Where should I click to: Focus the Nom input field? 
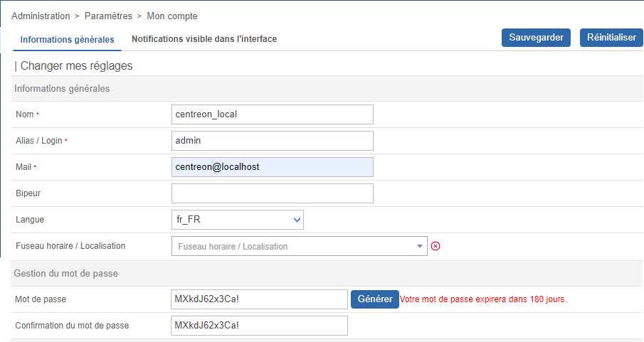click(272, 114)
